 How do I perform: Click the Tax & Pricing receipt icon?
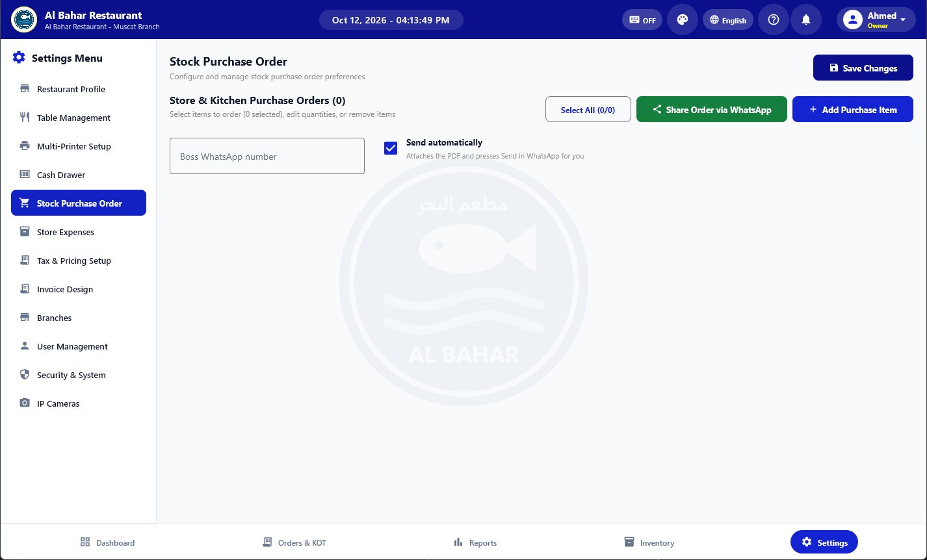pyautogui.click(x=25, y=261)
